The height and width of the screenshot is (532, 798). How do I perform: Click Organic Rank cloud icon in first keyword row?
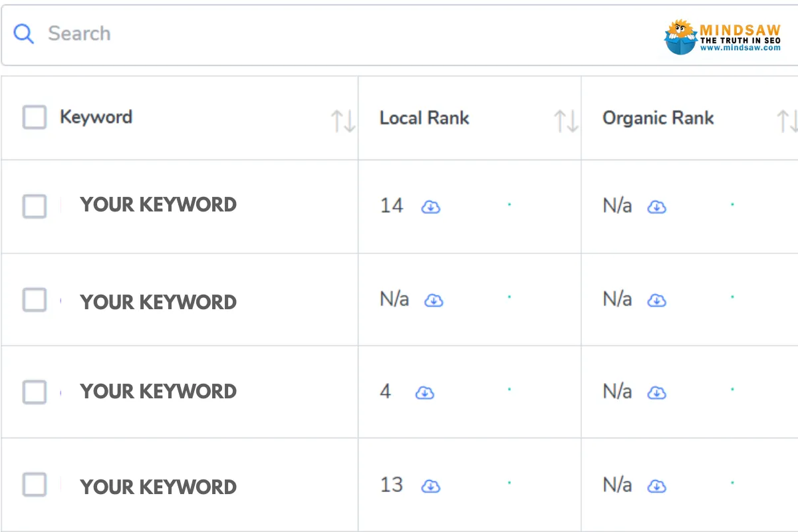coord(657,207)
